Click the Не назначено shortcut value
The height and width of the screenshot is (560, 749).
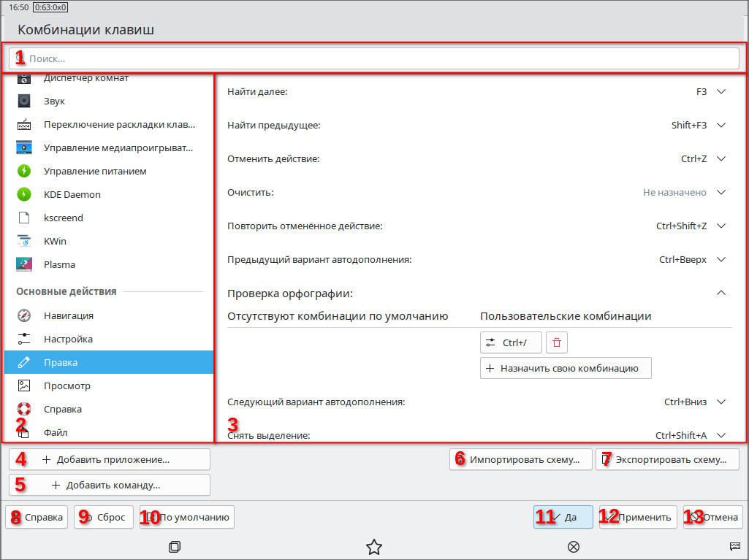[x=674, y=193]
